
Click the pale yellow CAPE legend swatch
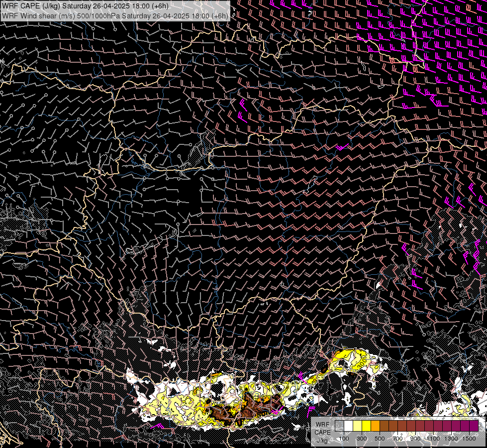358,426
